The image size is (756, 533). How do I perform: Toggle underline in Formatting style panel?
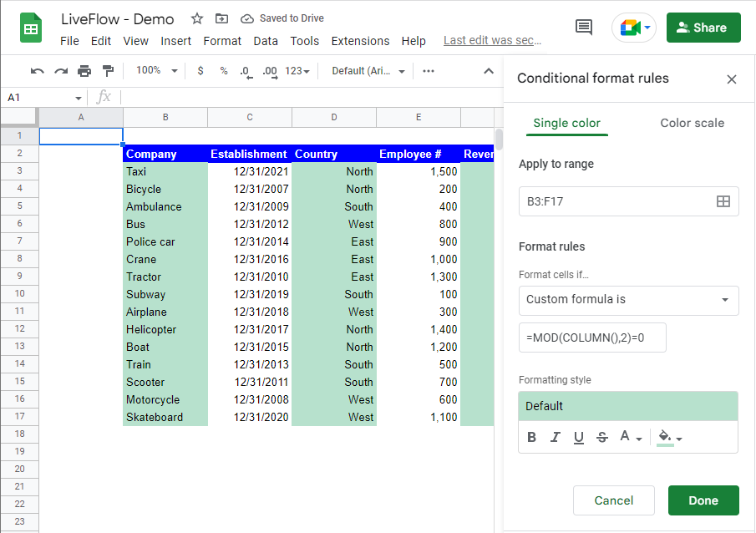point(579,436)
